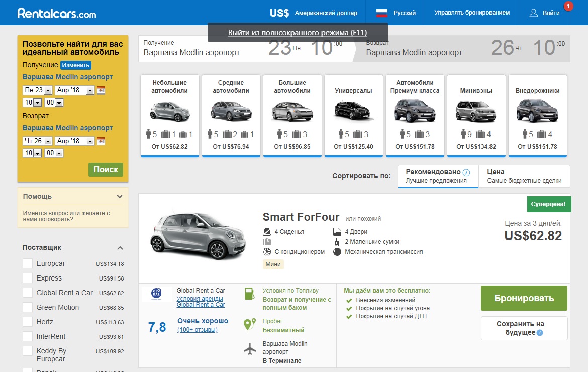Click the Smart ForFour car image
Viewport: 588px width, 372px height.
point(198,236)
